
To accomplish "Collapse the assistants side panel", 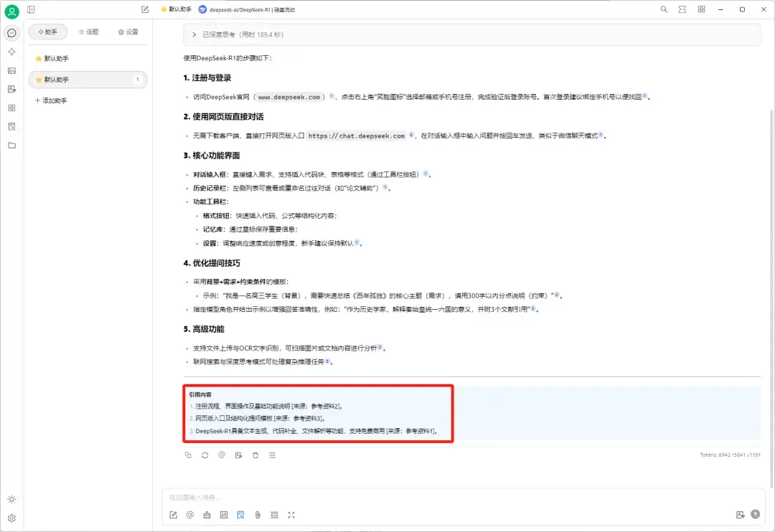I will pos(31,9).
